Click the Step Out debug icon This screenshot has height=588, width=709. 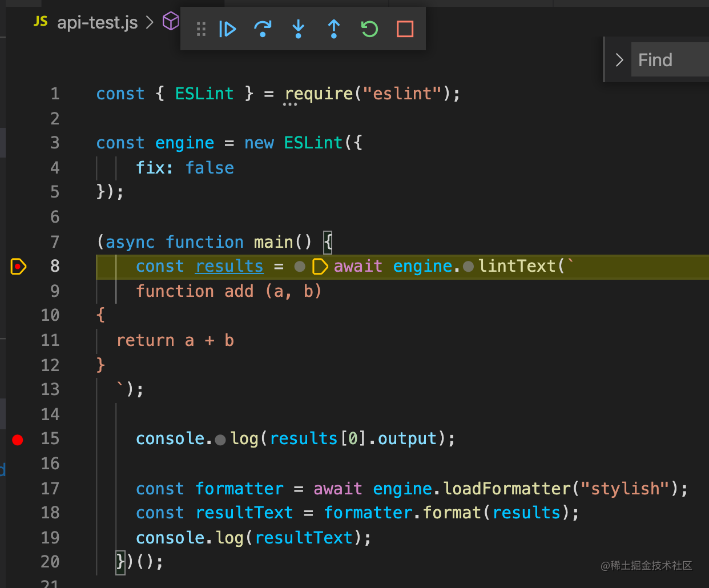[x=334, y=29]
